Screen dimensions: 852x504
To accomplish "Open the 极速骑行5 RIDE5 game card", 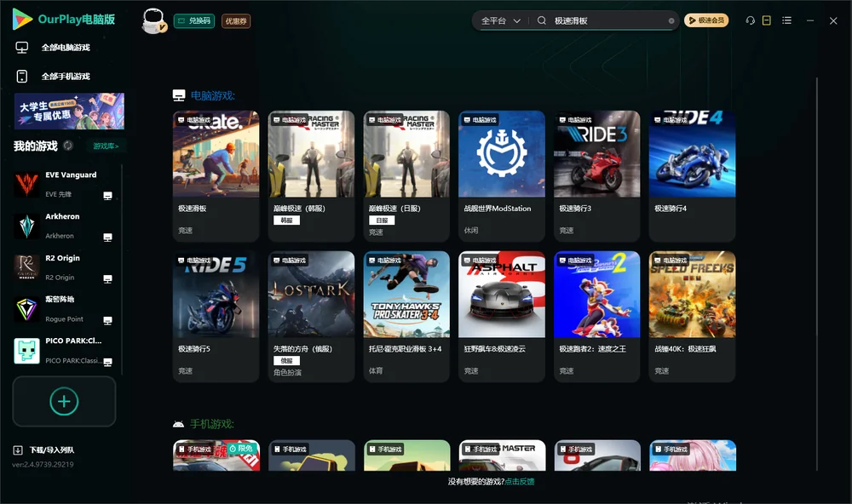I will [216, 317].
